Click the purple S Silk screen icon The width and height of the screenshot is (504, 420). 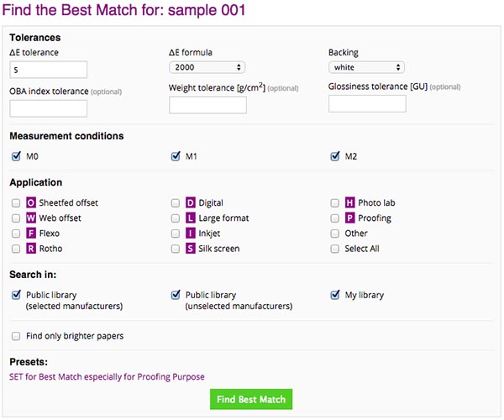191,249
